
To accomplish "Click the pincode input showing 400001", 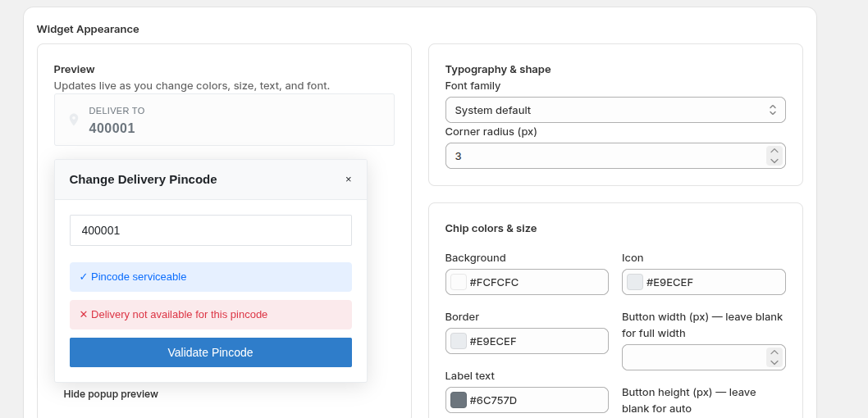I will point(210,230).
